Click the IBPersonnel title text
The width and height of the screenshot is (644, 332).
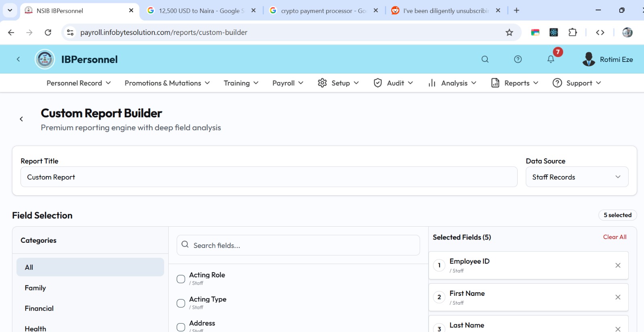[89, 59]
